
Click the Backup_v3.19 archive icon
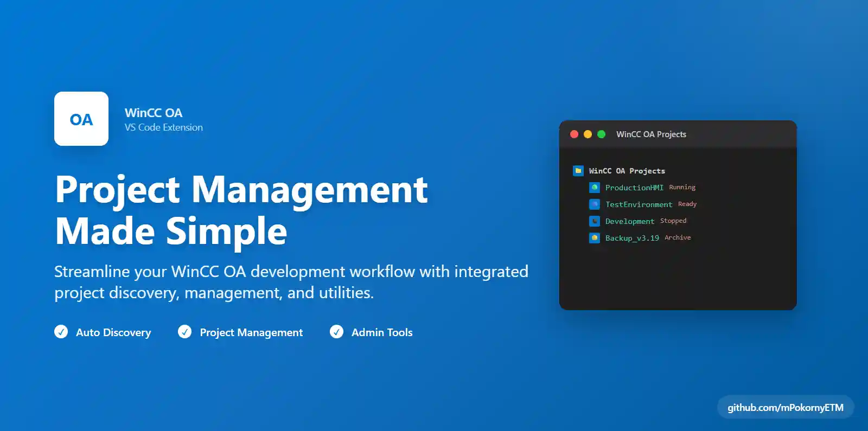595,238
